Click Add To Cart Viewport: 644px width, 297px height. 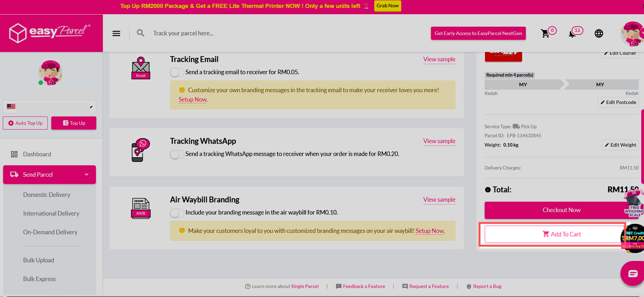[561, 234]
